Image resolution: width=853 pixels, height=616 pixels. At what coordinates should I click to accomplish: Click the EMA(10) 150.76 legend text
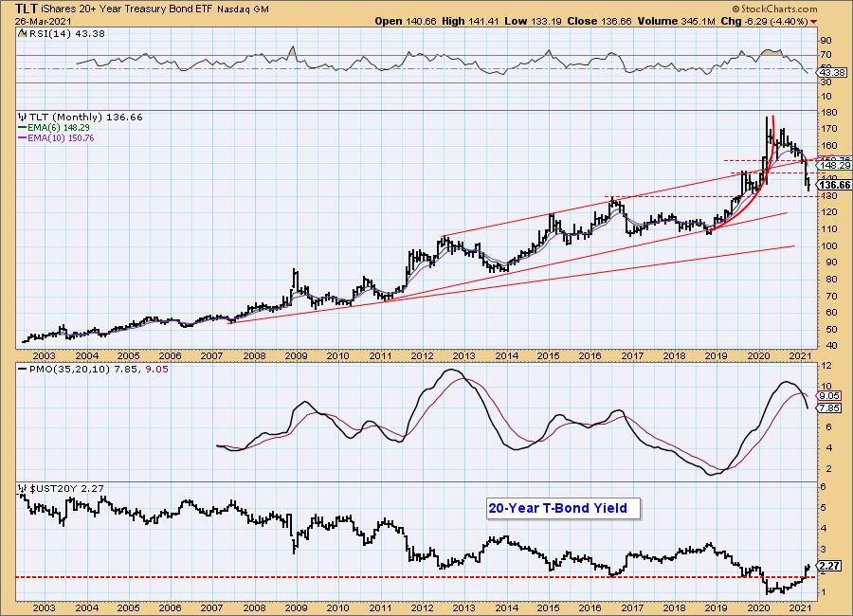(61, 137)
